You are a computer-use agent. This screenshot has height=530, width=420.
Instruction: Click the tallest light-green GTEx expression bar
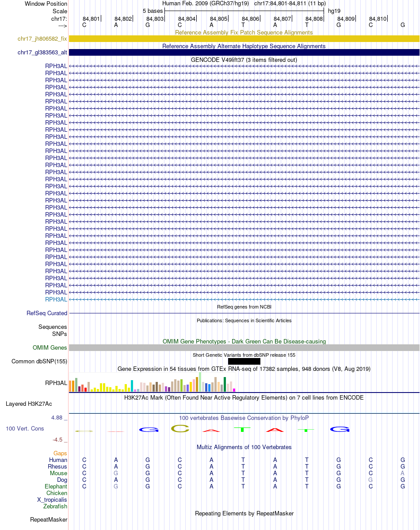pos(200,382)
